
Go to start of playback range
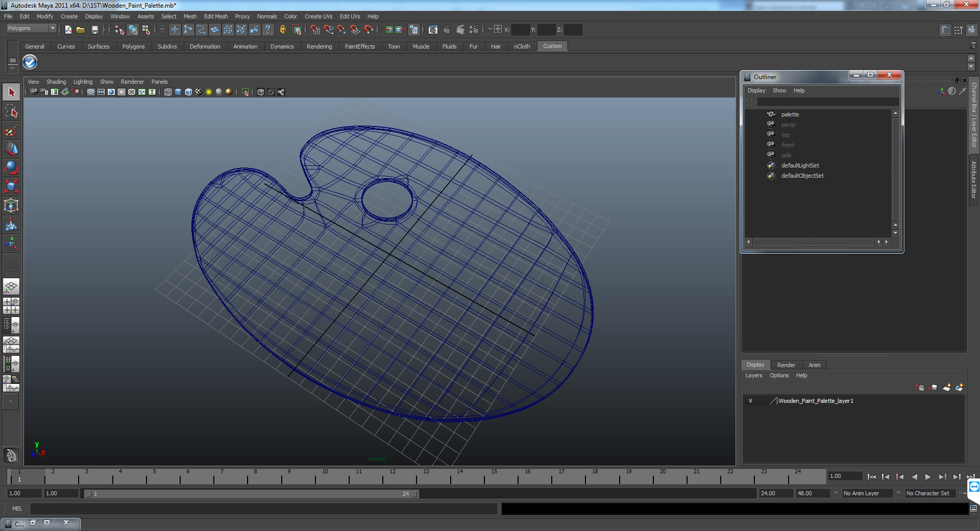coord(871,477)
